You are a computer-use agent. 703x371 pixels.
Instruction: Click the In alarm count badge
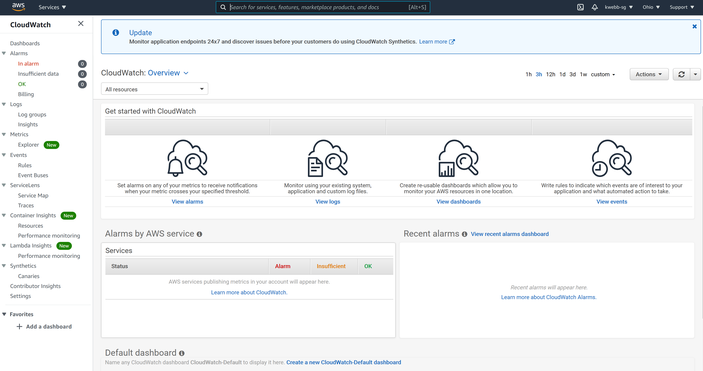[x=82, y=64]
